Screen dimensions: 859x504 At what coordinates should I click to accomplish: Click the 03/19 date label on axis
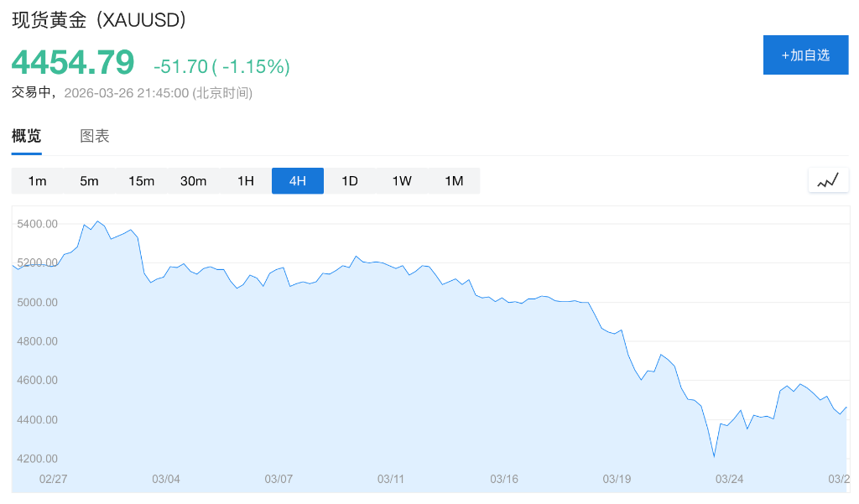tap(617, 479)
